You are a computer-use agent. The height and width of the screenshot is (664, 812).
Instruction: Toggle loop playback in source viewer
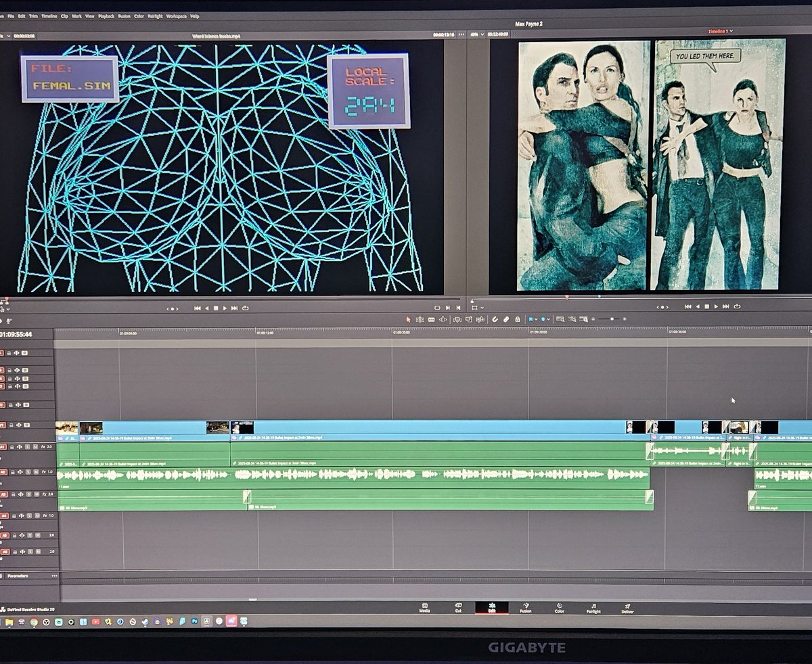[x=244, y=308]
